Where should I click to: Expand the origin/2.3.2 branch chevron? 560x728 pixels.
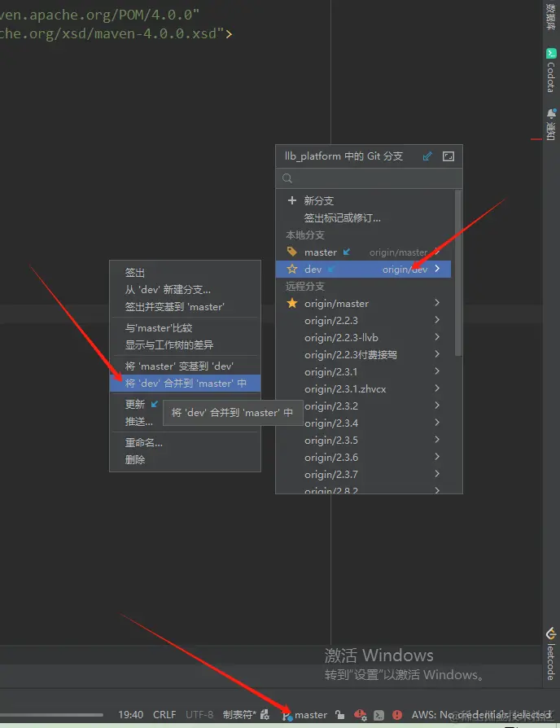click(437, 406)
